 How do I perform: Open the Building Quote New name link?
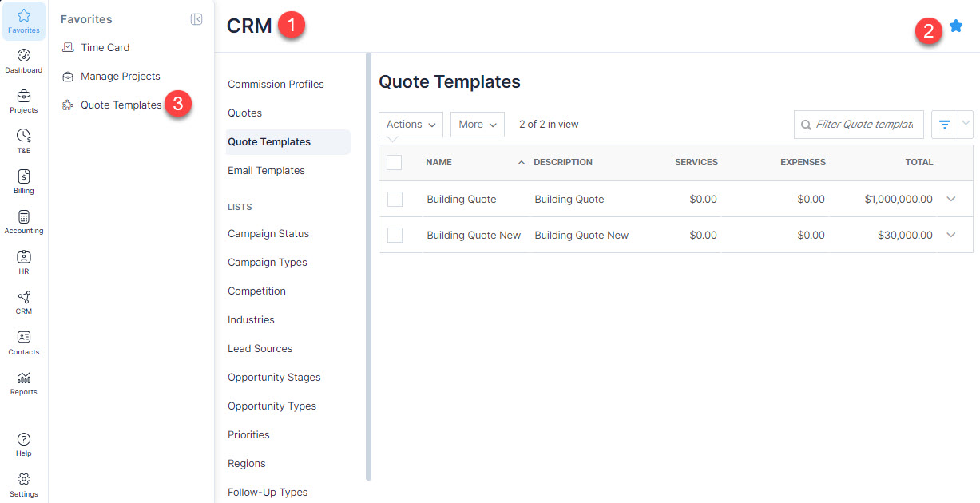coord(474,236)
